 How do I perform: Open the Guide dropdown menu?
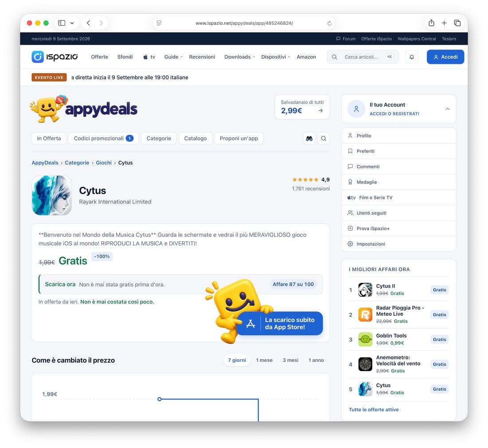click(x=173, y=57)
